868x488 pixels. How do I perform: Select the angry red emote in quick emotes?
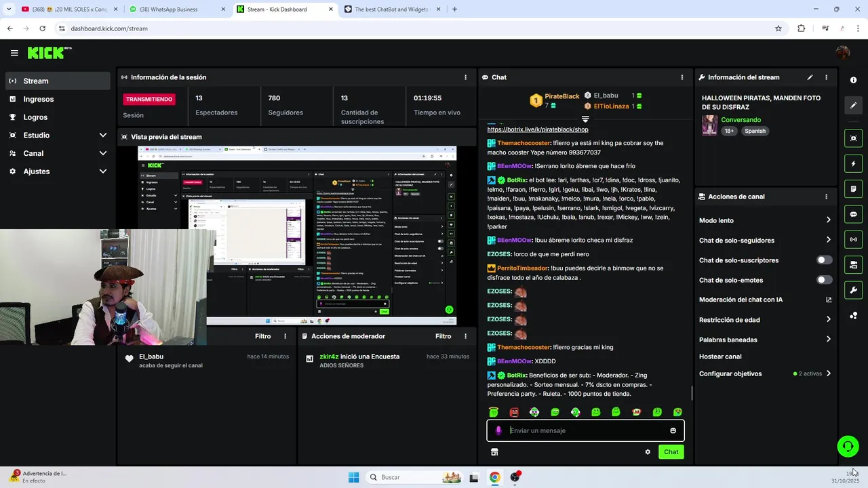[514, 412]
